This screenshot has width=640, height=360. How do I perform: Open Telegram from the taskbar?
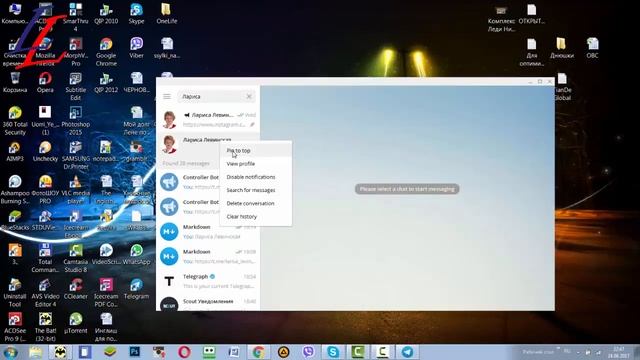[x=407, y=352]
